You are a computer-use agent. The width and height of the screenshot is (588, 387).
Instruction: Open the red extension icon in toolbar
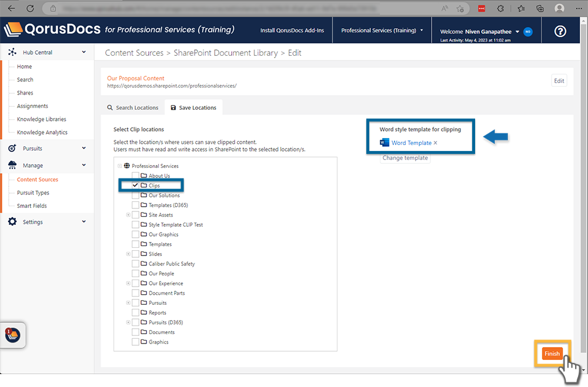pos(482,8)
